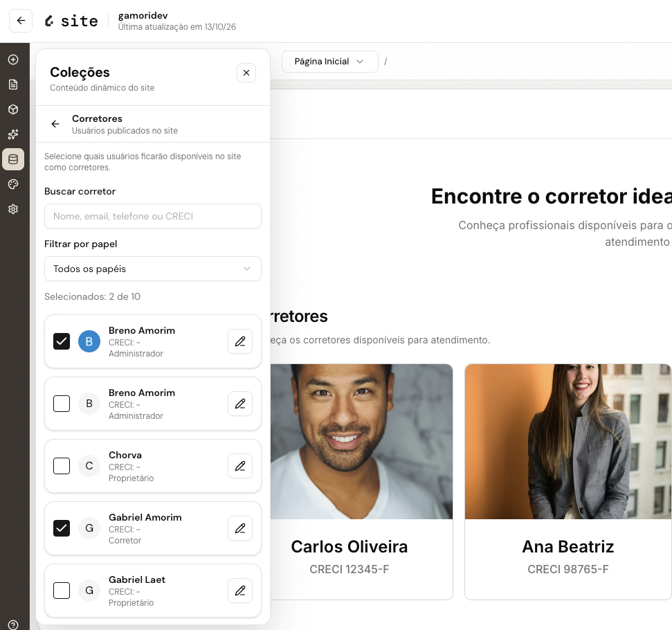Click the Encontre o corretor heading

coord(551,197)
